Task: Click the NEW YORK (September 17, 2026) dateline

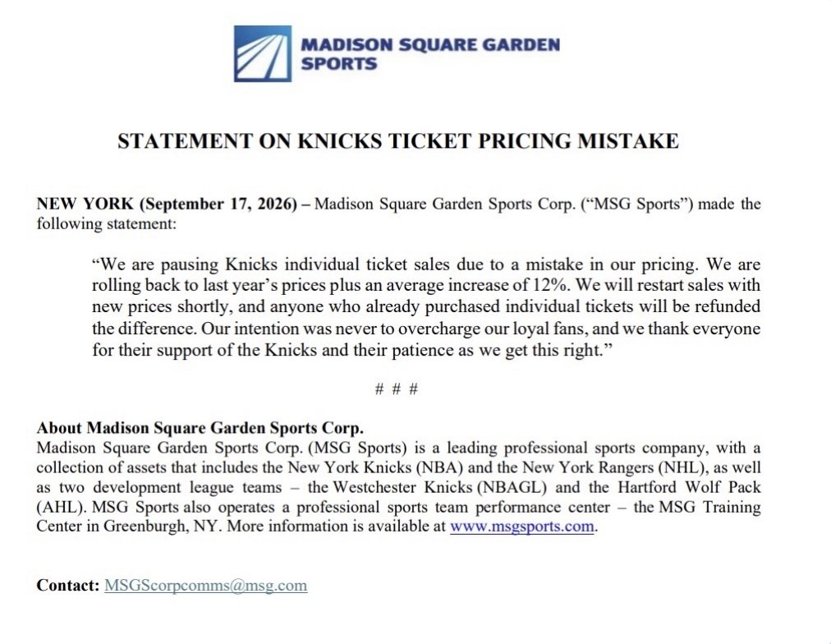Action: [x=167, y=204]
